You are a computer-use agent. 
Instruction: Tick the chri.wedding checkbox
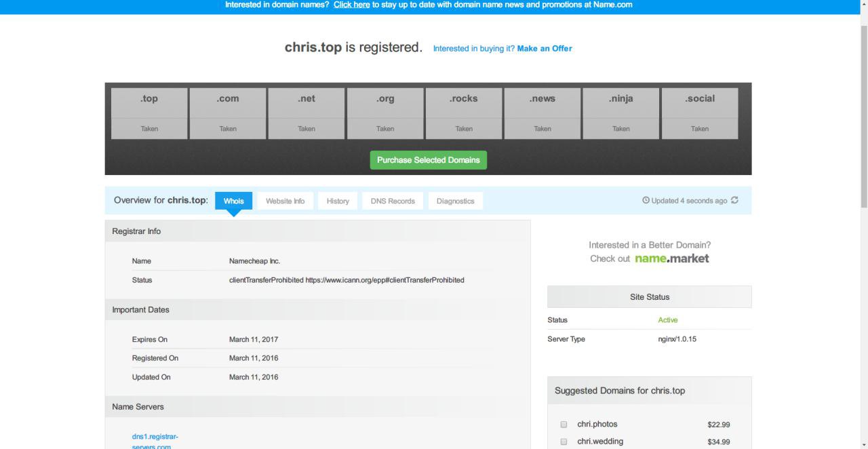pyautogui.click(x=564, y=442)
